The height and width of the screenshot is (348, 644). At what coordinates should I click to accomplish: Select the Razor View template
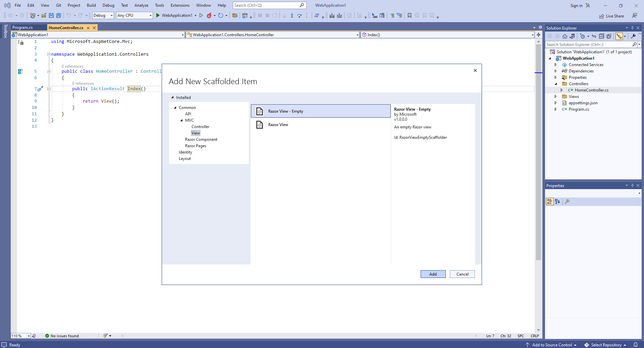[278, 125]
